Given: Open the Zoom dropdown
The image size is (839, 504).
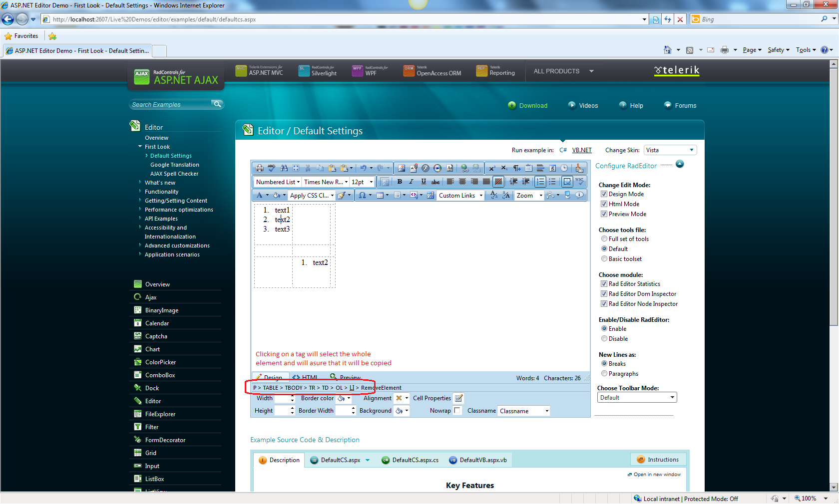Looking at the screenshot, I should pyautogui.click(x=529, y=196).
